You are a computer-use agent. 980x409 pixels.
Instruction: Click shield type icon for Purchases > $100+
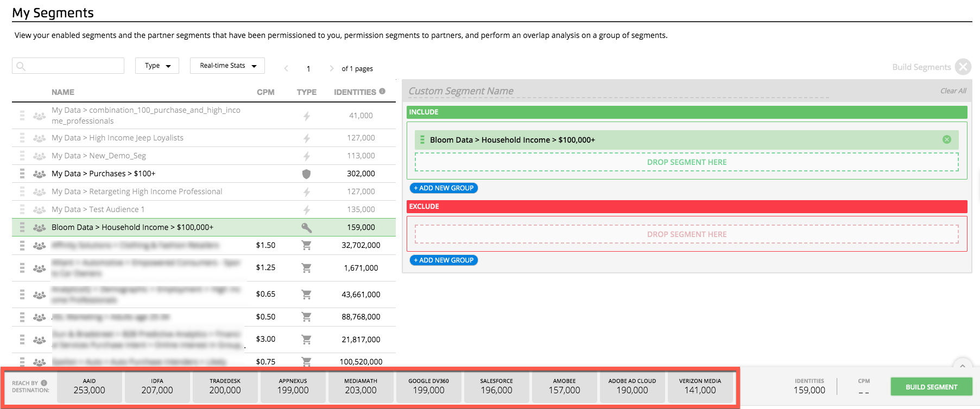click(306, 174)
